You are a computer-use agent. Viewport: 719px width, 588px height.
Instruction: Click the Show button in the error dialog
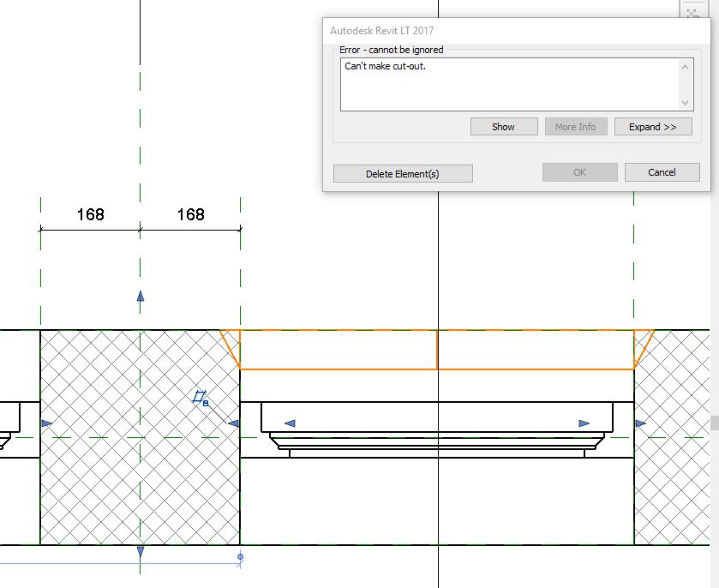(503, 126)
